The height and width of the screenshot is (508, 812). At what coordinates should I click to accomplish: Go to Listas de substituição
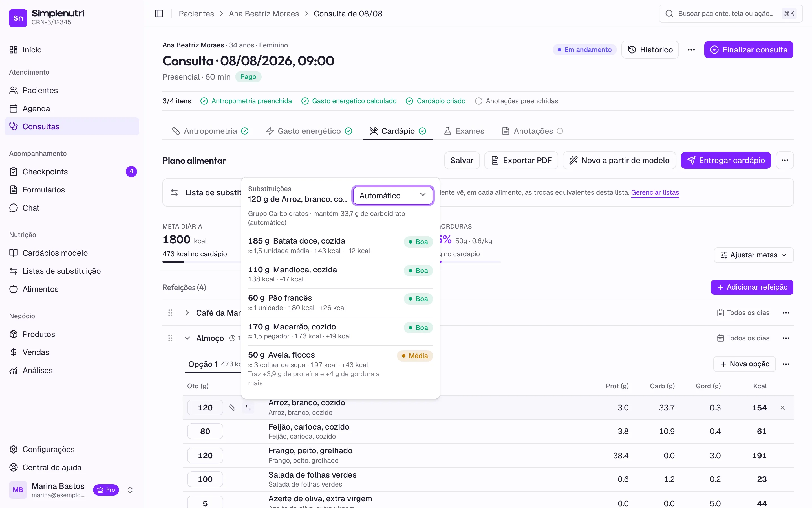coord(72,271)
